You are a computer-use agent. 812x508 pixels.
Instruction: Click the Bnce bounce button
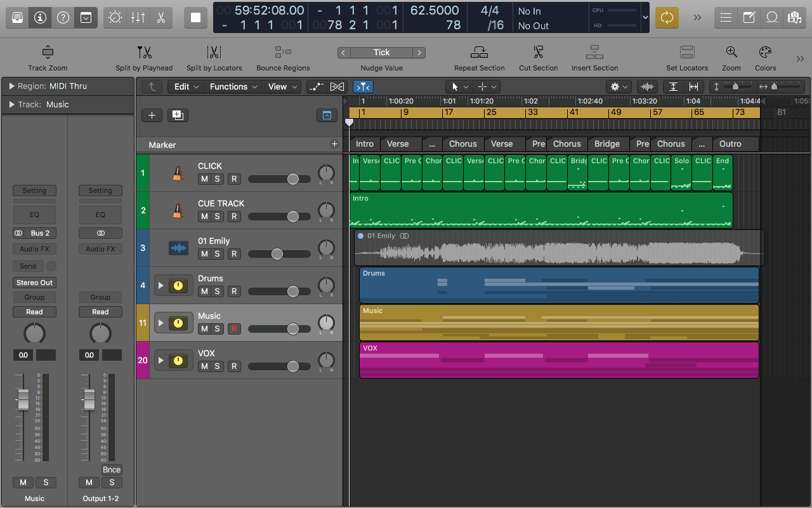(x=112, y=470)
